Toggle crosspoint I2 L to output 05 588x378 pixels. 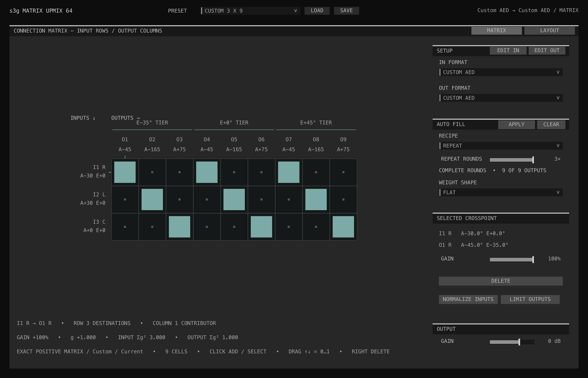tap(234, 199)
